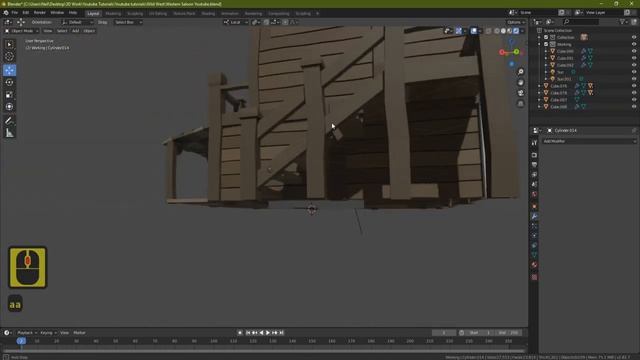The width and height of the screenshot is (640, 360).
Task: Switch to the Animation workspace tab
Action: point(230,13)
